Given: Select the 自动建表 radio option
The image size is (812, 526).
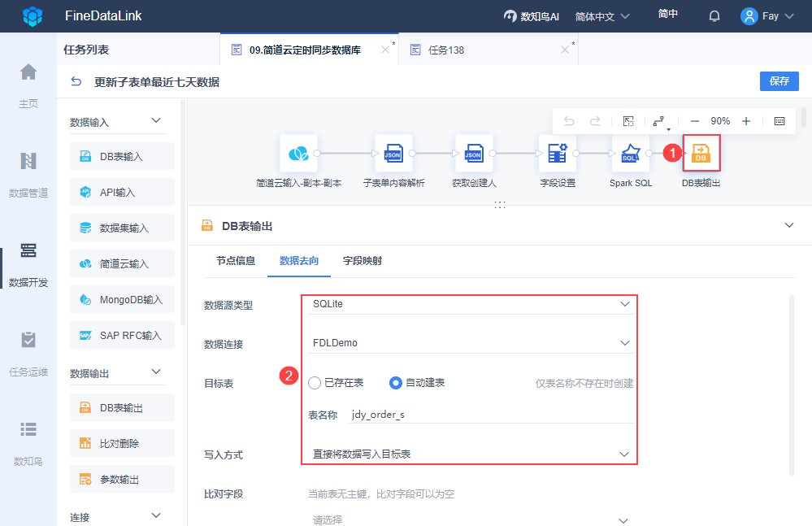Looking at the screenshot, I should pos(396,383).
